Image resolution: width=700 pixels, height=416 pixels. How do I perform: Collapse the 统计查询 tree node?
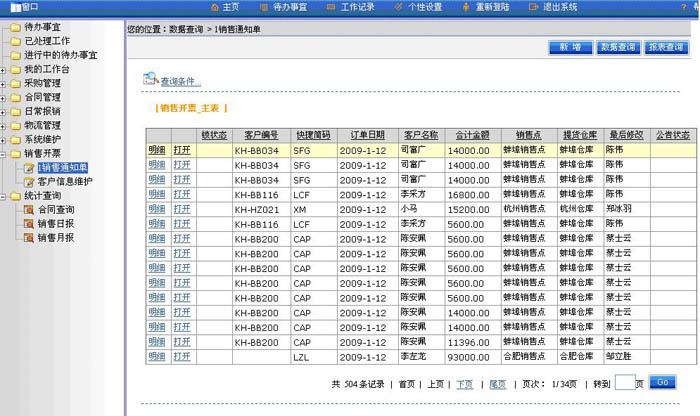pyautogui.click(x=4, y=196)
